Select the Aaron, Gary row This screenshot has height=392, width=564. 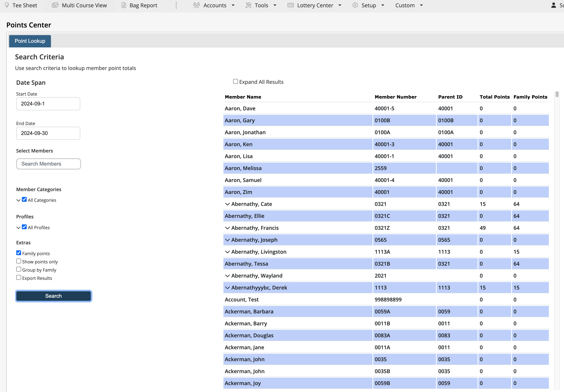(386, 121)
